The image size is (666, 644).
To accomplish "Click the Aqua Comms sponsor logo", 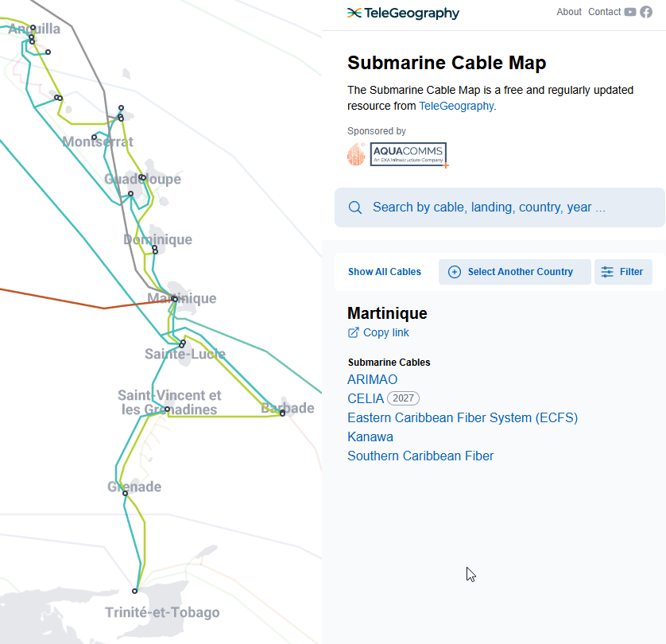I will pos(397,154).
